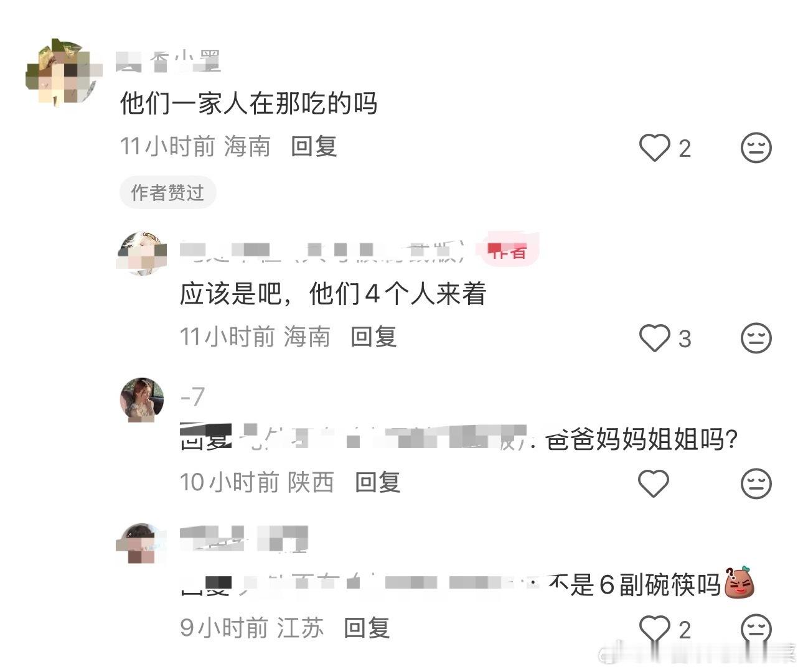Open the first commenter's pixelated avatar
Image resolution: width=803 pixels, height=672 pixels.
(63, 73)
